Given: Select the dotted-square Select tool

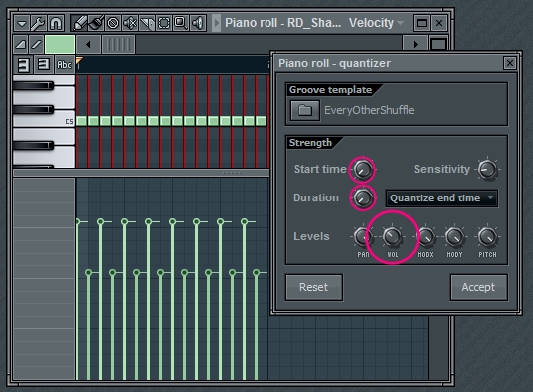Looking at the screenshot, I should pyautogui.click(x=164, y=23).
